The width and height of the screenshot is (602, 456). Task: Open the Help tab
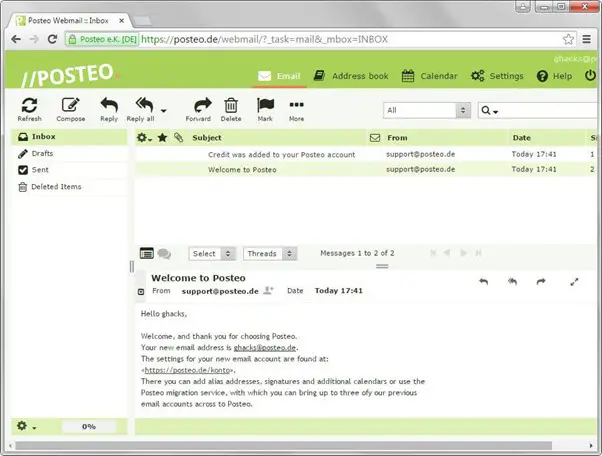(554, 76)
